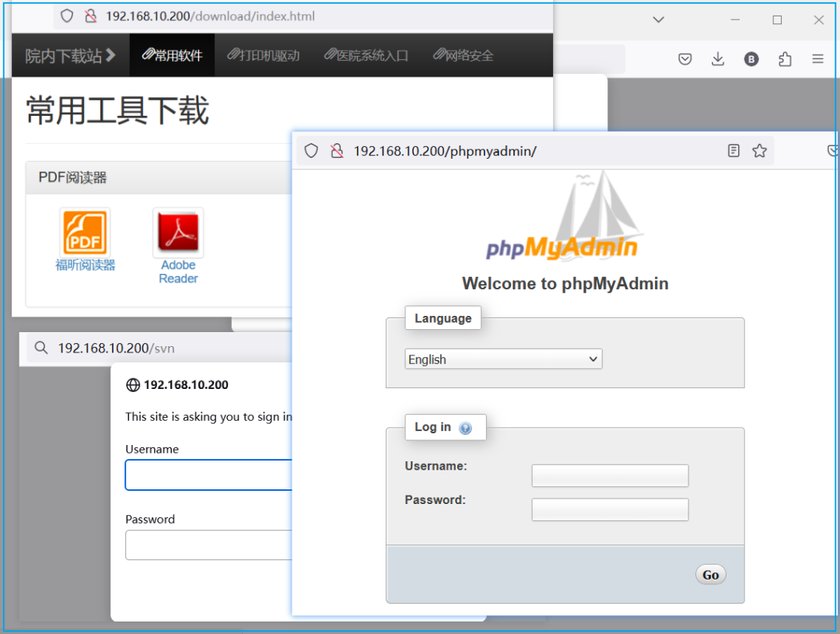Click PDF阅读器 panel heading
The image size is (840, 634).
pos(72,177)
